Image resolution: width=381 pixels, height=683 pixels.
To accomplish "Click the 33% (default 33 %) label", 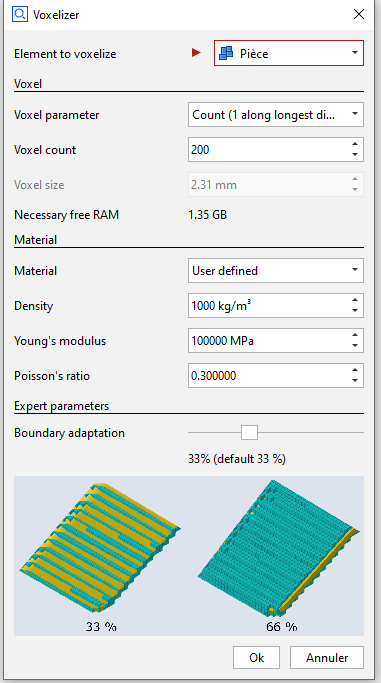I will 237,459.
